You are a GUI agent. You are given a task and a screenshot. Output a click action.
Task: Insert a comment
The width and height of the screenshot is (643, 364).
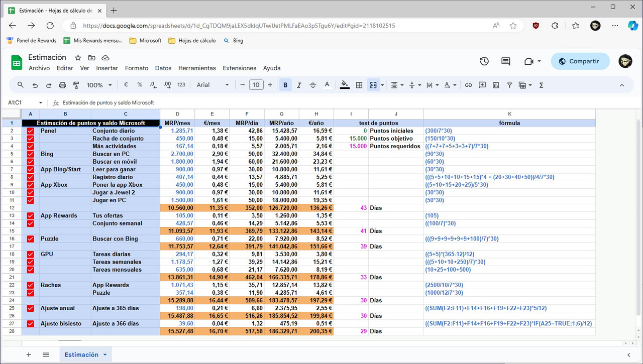coord(482,85)
